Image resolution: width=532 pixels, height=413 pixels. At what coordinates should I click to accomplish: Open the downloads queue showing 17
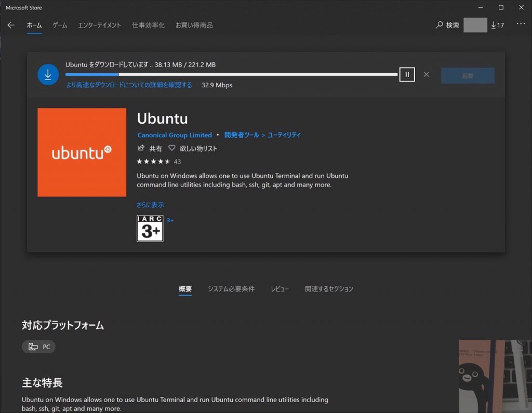pos(497,25)
